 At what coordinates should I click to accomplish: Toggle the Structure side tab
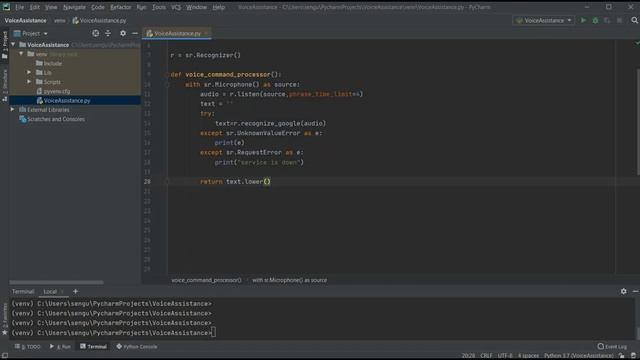4,85
